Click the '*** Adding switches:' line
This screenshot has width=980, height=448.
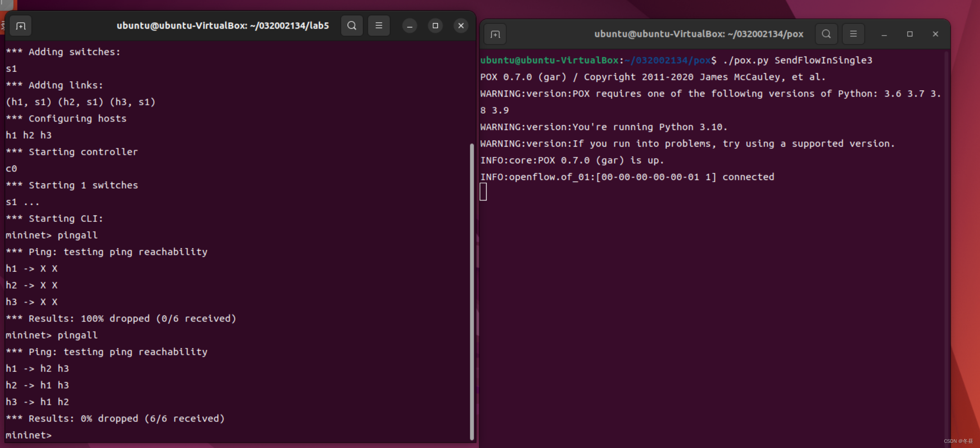pos(63,52)
